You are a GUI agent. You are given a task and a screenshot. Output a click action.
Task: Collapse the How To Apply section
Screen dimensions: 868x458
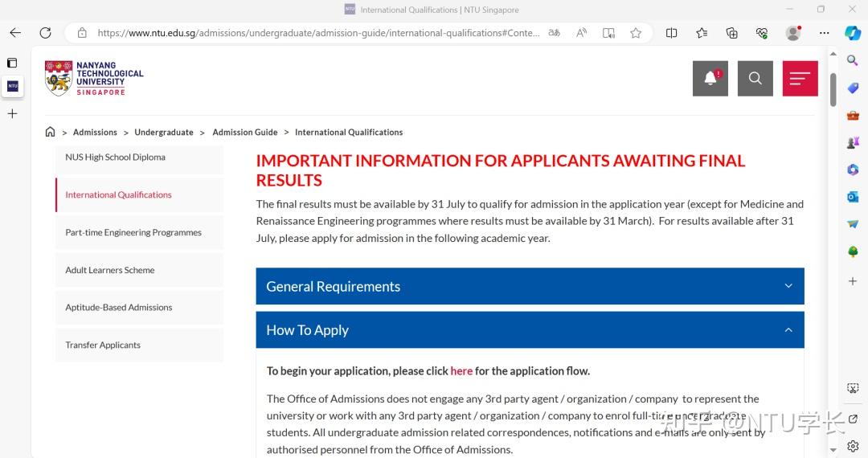click(x=530, y=329)
